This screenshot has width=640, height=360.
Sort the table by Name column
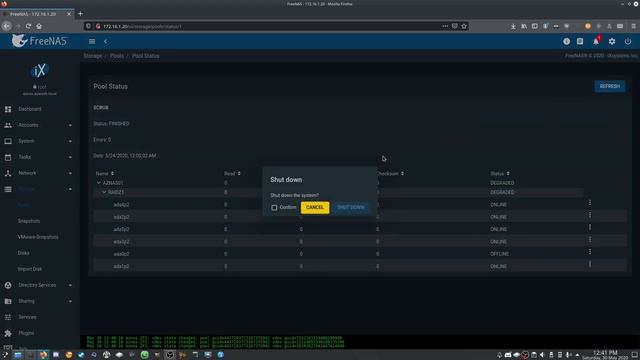coord(105,173)
